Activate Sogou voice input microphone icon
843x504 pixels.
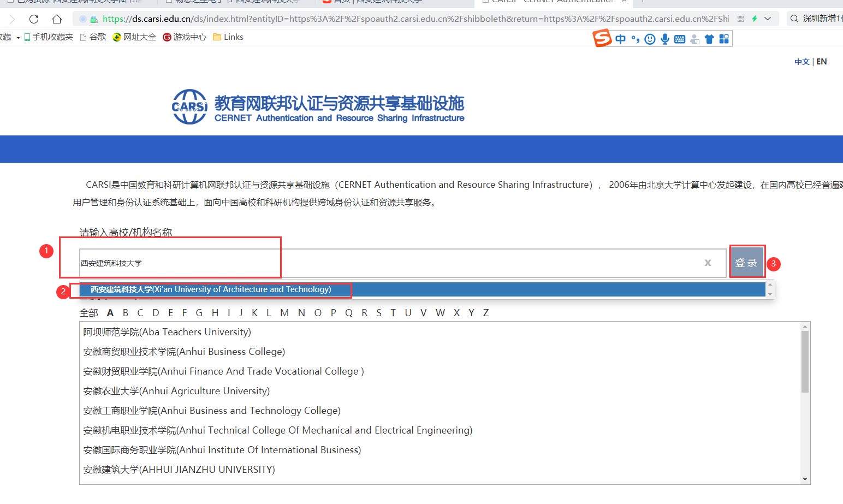pyautogui.click(x=664, y=39)
